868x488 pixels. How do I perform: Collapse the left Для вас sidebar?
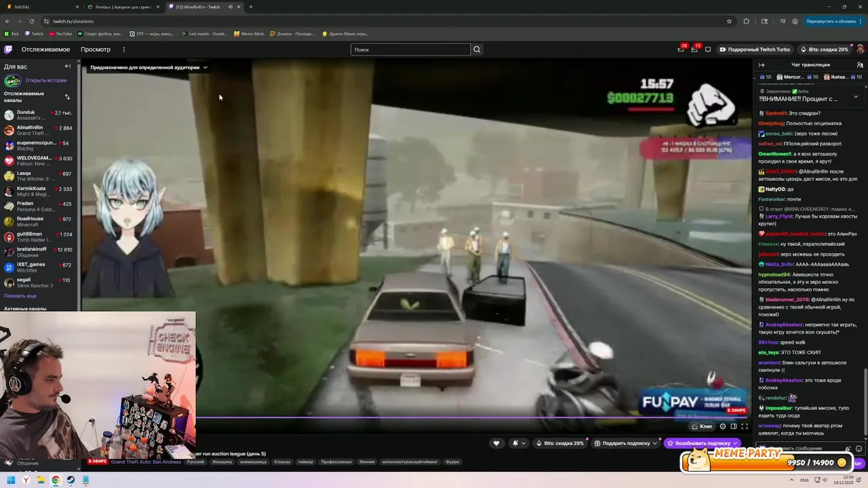pos(68,66)
